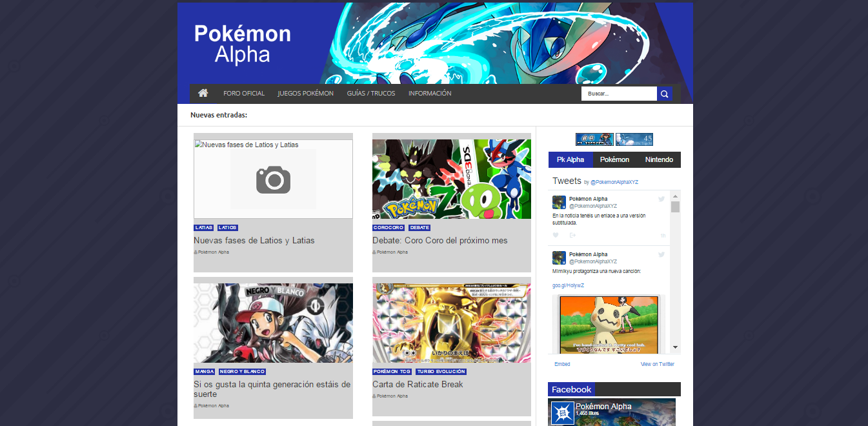Click the home icon in navigation bar
Screen dimensions: 868x426
pyautogui.click(x=203, y=93)
